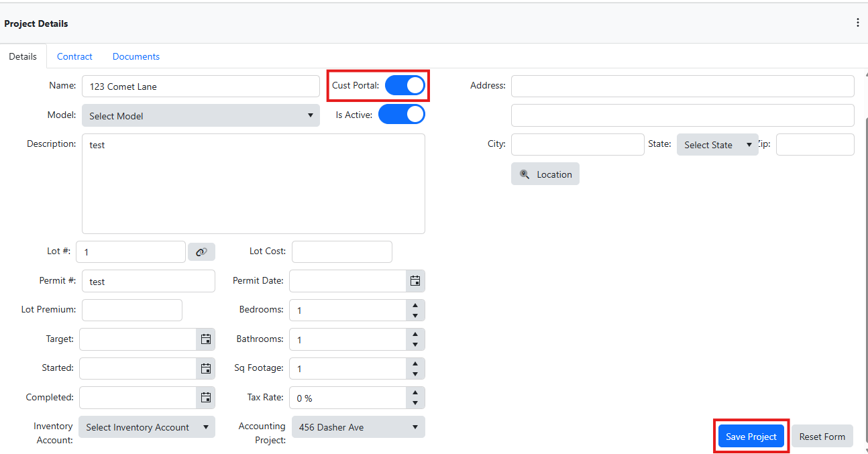Click the Save Project button
The height and width of the screenshot is (454, 868).
751,437
